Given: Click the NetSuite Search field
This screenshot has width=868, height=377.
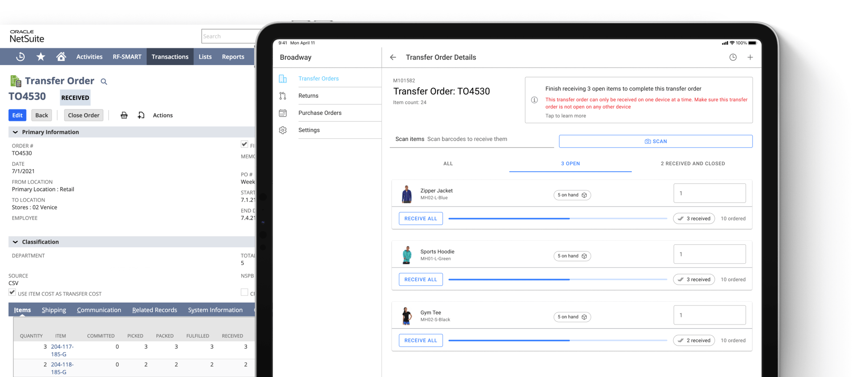Looking at the screenshot, I should [x=228, y=36].
